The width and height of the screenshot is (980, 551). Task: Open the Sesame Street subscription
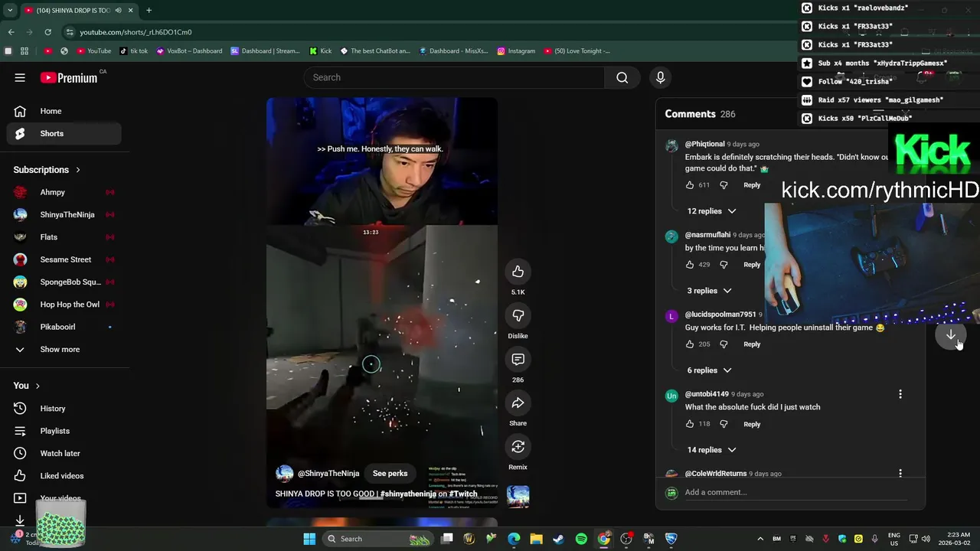coord(64,259)
